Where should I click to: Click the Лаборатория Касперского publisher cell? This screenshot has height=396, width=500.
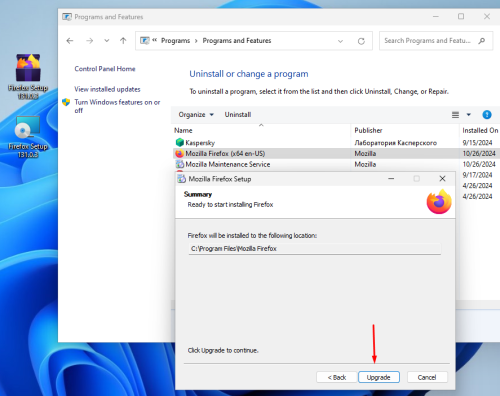click(x=396, y=143)
